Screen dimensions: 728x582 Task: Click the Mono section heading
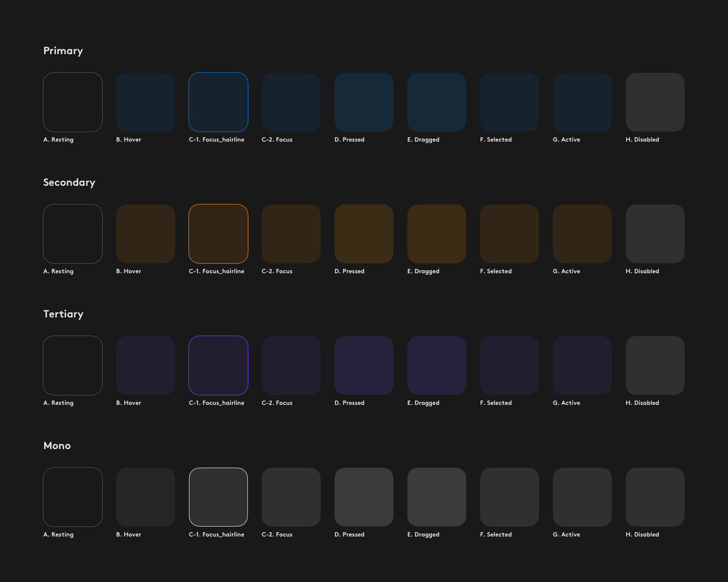pos(57,446)
